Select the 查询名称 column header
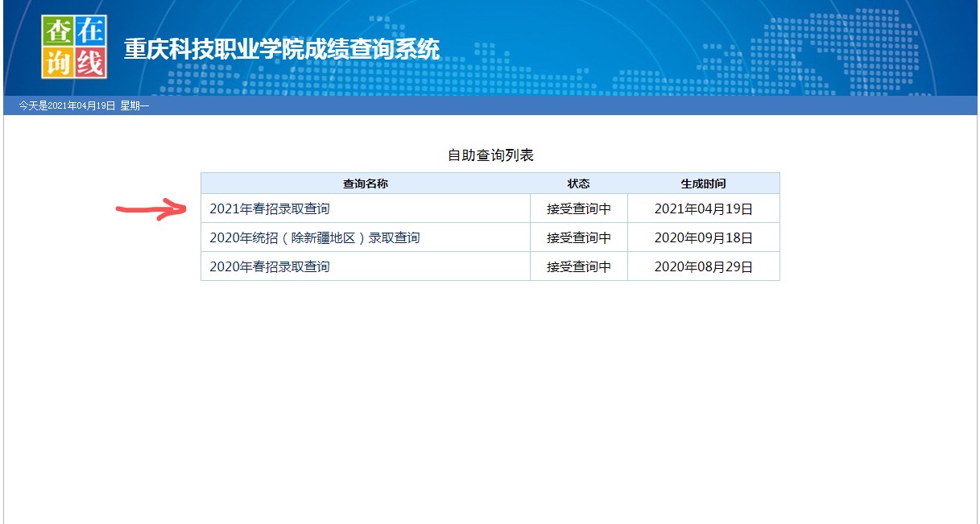The height and width of the screenshot is (524, 980). (365, 184)
